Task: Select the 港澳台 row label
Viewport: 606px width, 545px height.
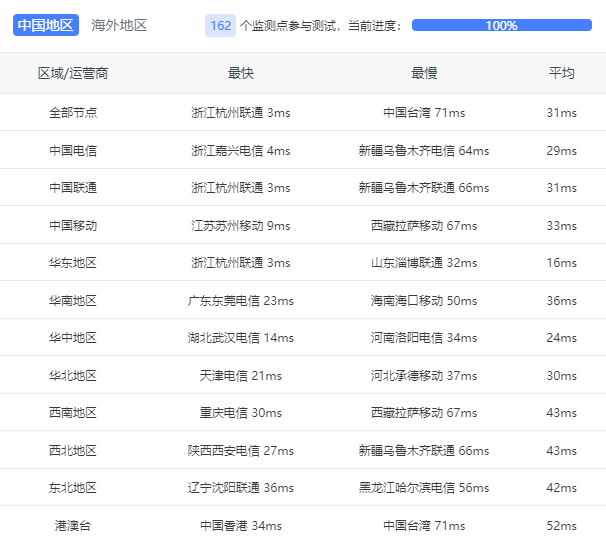Action: pos(73,525)
